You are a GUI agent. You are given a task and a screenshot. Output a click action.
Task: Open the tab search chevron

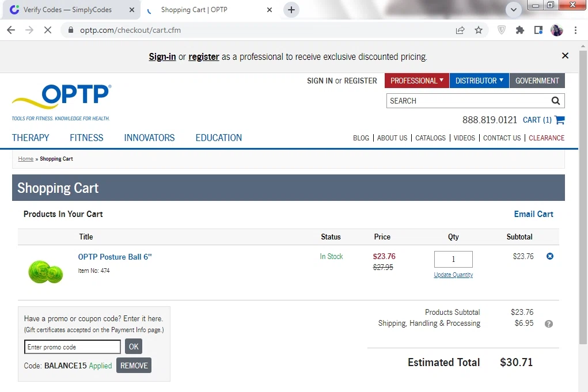tap(513, 10)
